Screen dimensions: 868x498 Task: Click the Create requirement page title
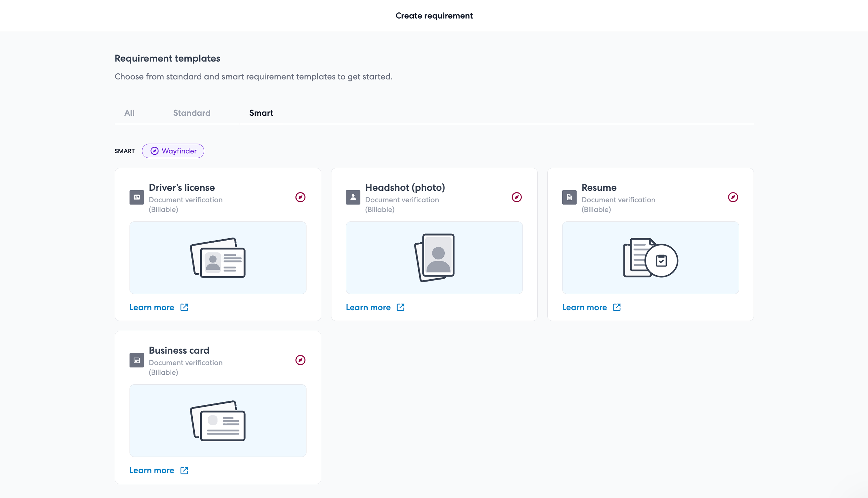click(434, 16)
